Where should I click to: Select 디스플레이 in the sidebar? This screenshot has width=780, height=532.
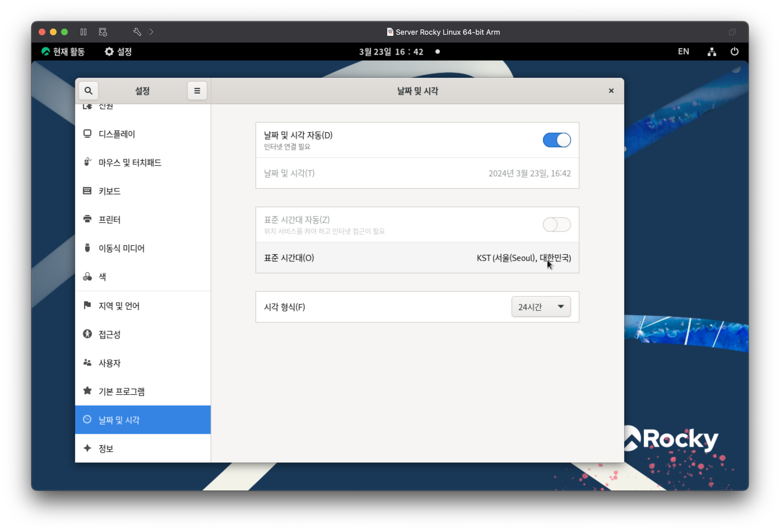click(x=117, y=134)
